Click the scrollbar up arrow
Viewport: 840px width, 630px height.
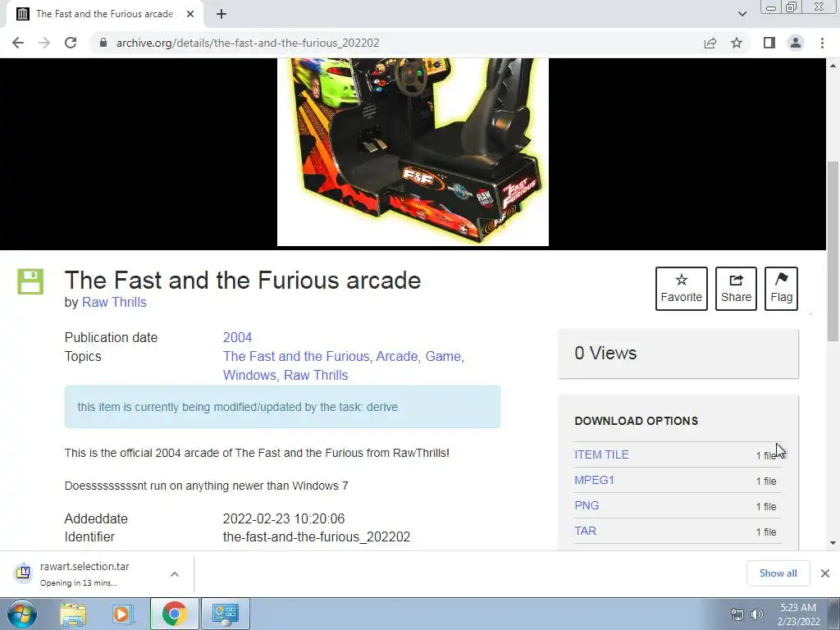coord(833,66)
